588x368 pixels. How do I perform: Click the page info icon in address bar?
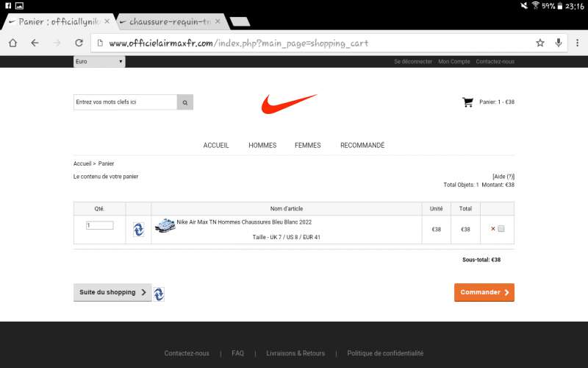click(x=100, y=43)
